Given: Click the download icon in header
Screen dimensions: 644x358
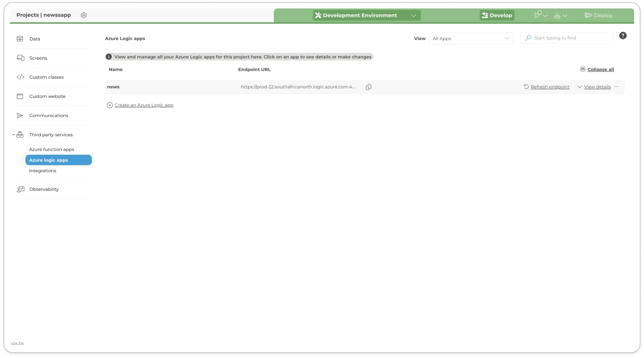Looking at the screenshot, I should (x=557, y=16).
